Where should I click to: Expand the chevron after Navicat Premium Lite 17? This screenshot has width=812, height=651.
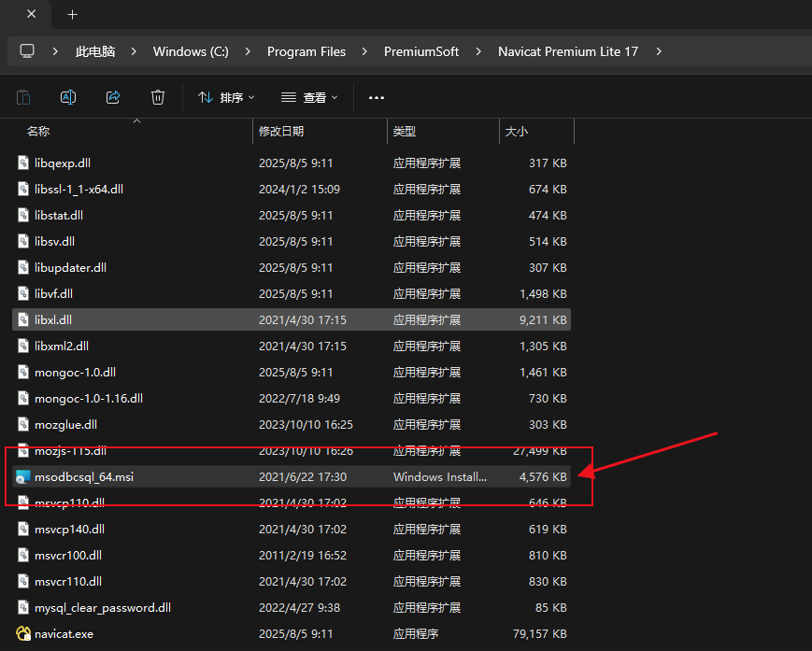pyautogui.click(x=660, y=51)
